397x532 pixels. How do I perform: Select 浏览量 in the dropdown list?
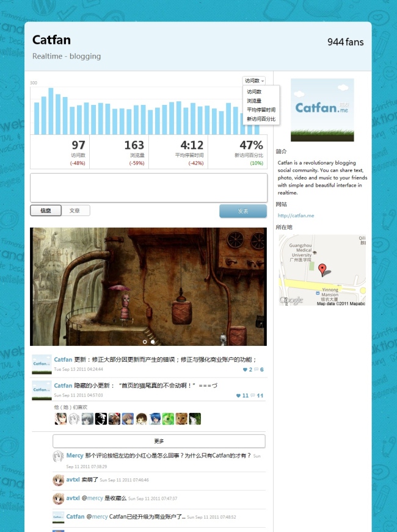click(254, 101)
